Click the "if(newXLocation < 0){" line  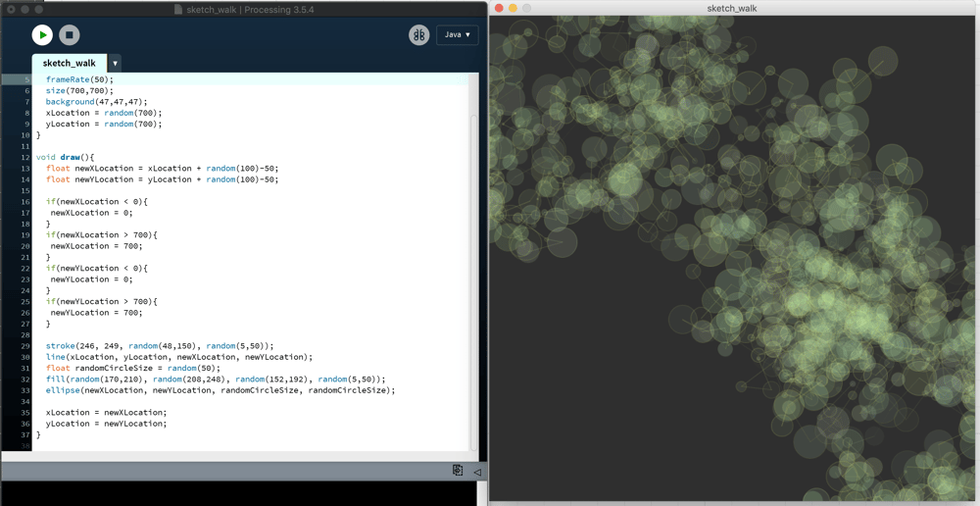click(96, 201)
